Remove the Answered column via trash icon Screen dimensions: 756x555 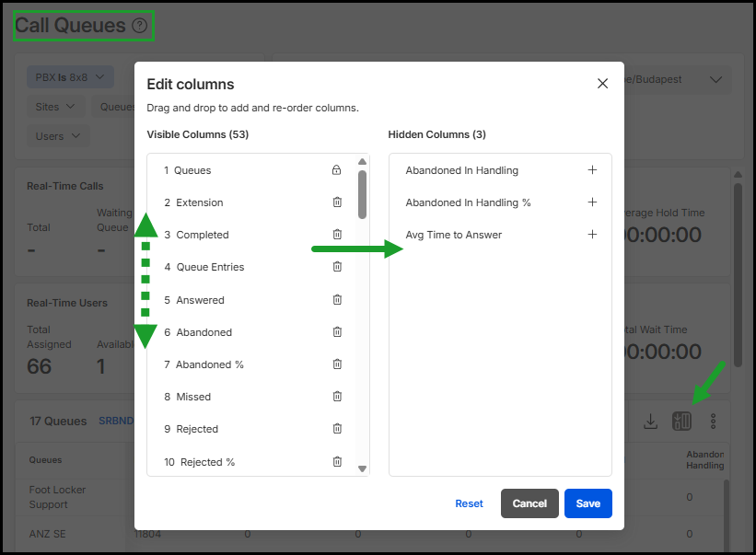point(337,300)
